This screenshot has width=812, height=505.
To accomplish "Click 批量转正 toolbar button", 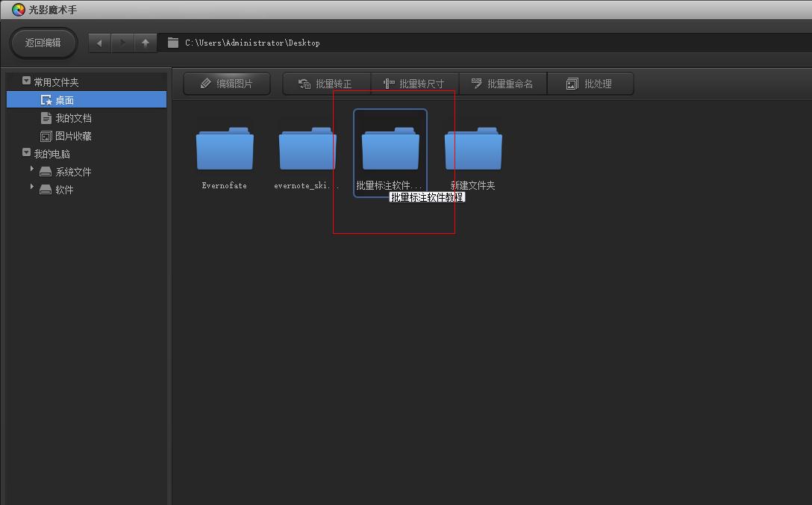I will [327, 84].
